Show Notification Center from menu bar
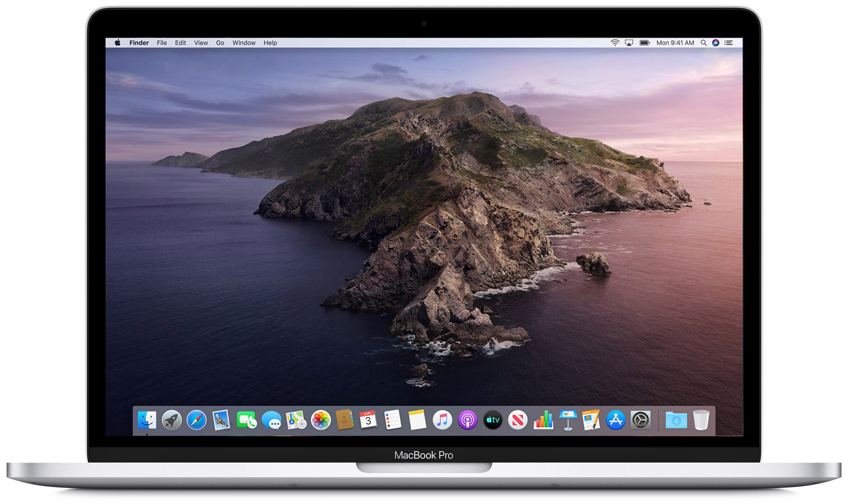The width and height of the screenshot is (848, 504). [x=728, y=43]
